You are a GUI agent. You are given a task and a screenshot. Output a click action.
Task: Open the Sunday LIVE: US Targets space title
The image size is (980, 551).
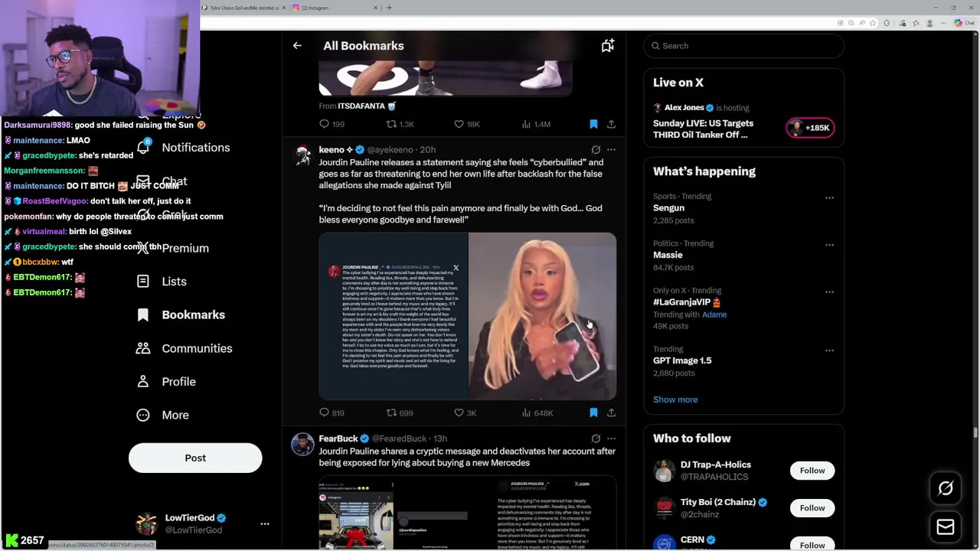(x=703, y=129)
